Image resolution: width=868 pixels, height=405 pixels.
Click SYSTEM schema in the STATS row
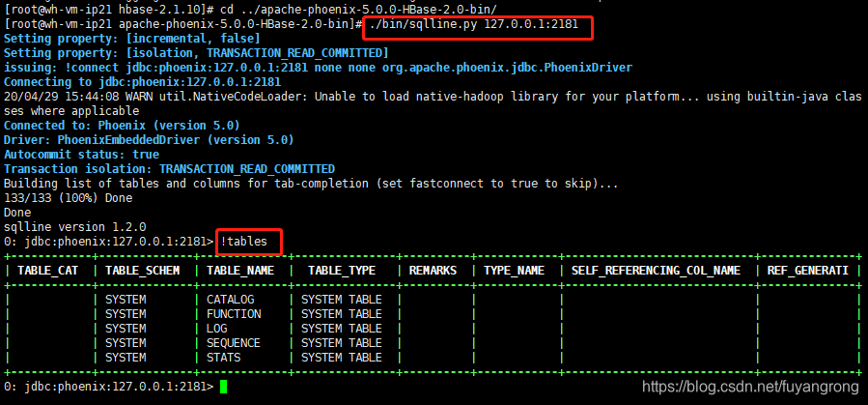pos(126,358)
